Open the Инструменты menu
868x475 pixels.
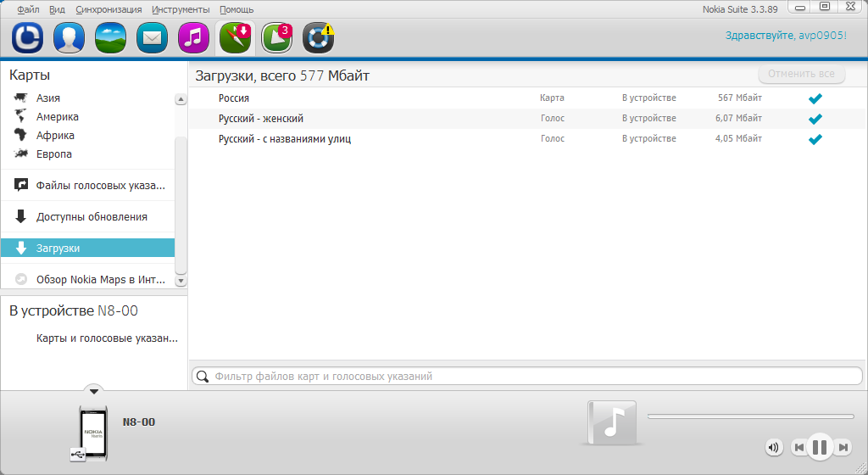[x=180, y=9]
